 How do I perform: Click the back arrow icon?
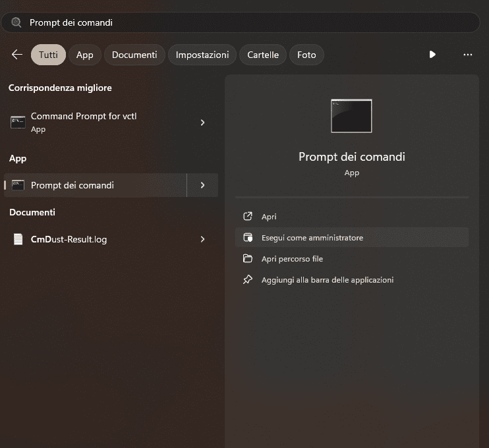17,55
